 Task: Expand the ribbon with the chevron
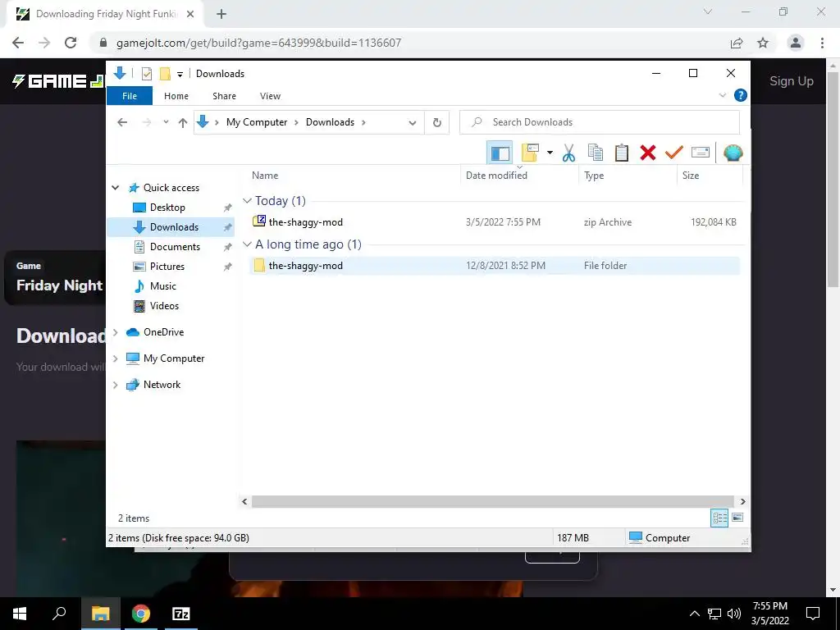pyautogui.click(x=723, y=95)
